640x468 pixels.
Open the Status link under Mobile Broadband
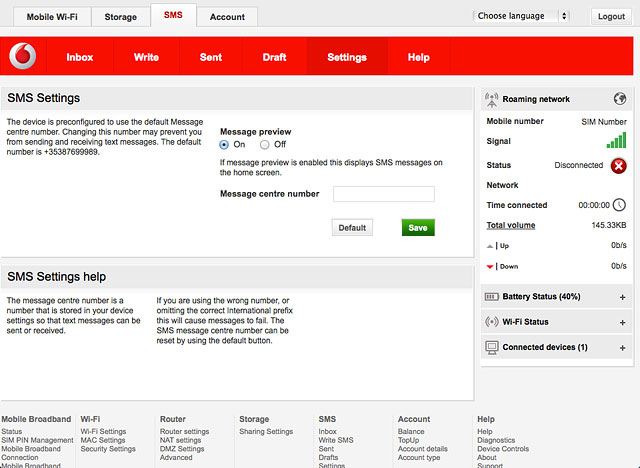click(11, 431)
